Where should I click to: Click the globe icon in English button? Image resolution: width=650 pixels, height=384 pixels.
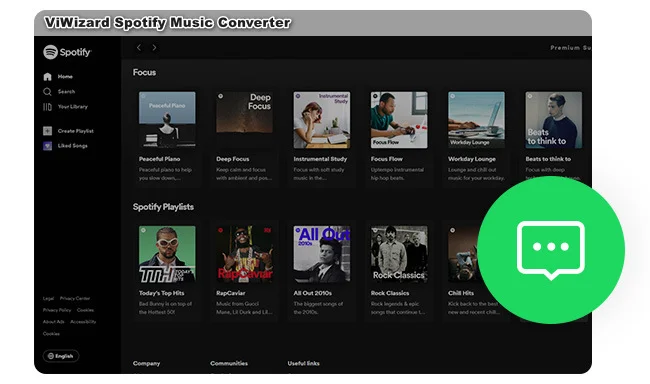coord(51,356)
